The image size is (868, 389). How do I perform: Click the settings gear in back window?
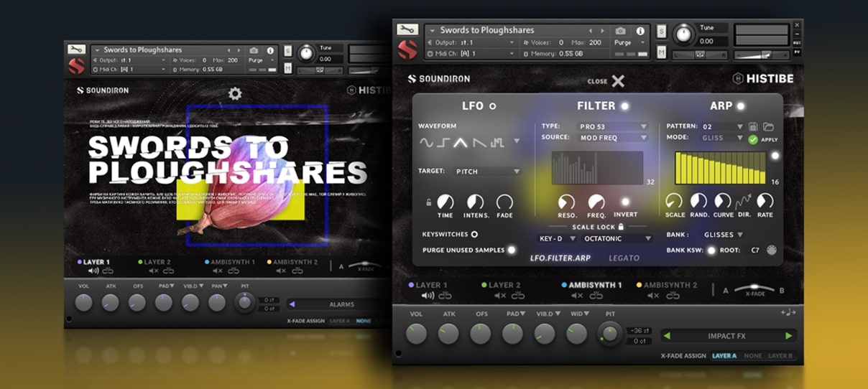point(234,93)
